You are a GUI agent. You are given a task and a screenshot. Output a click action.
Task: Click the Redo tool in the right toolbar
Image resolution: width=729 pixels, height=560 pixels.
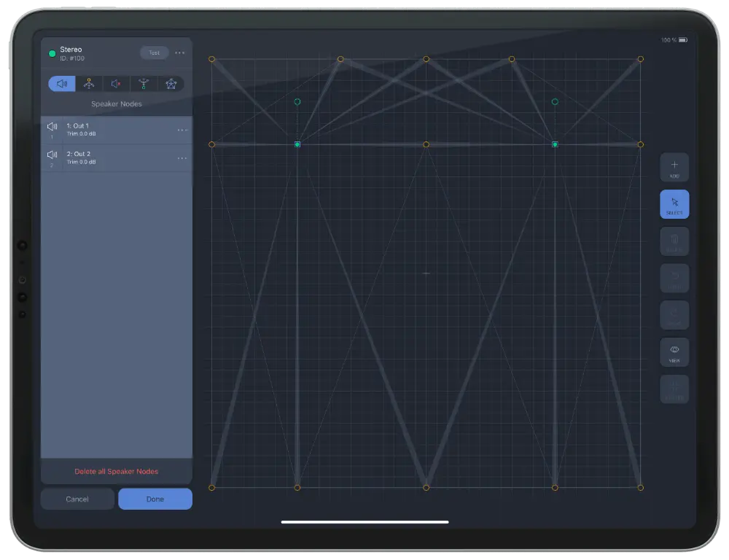674,315
